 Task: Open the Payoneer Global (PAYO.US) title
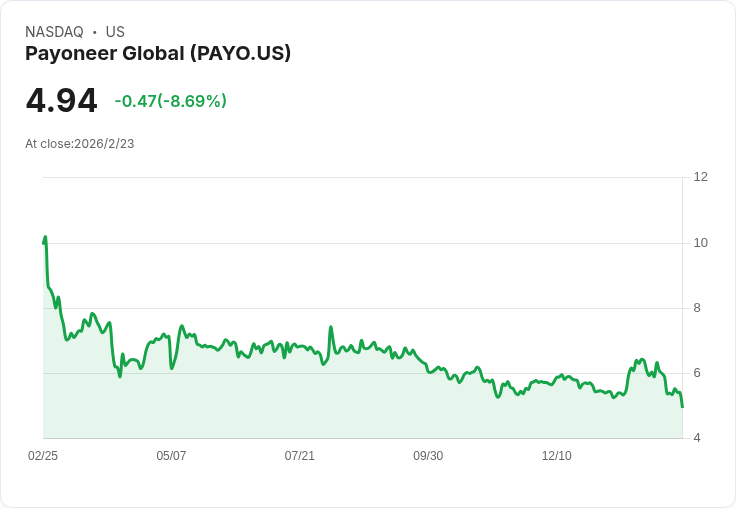pos(158,53)
